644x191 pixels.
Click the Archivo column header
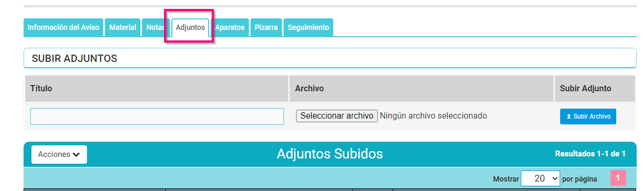(421, 89)
